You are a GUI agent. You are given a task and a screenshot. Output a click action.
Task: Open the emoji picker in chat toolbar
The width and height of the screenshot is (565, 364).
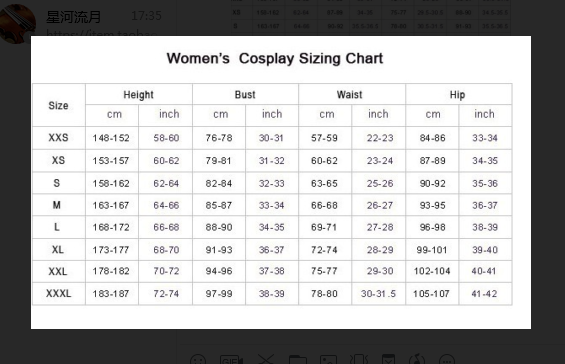pyautogui.click(x=198, y=360)
